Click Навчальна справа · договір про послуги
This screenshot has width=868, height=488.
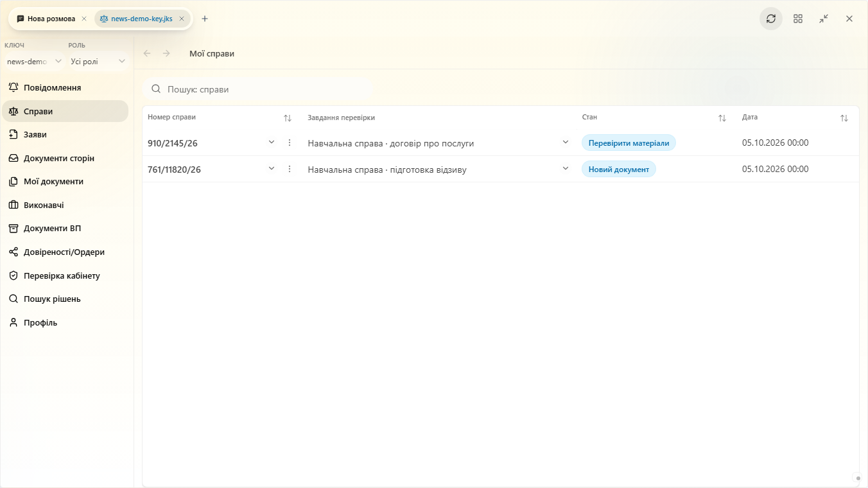(x=391, y=143)
